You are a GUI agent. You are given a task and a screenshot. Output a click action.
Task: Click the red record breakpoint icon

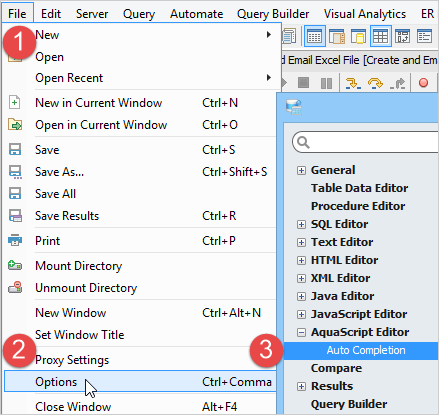[423, 82]
